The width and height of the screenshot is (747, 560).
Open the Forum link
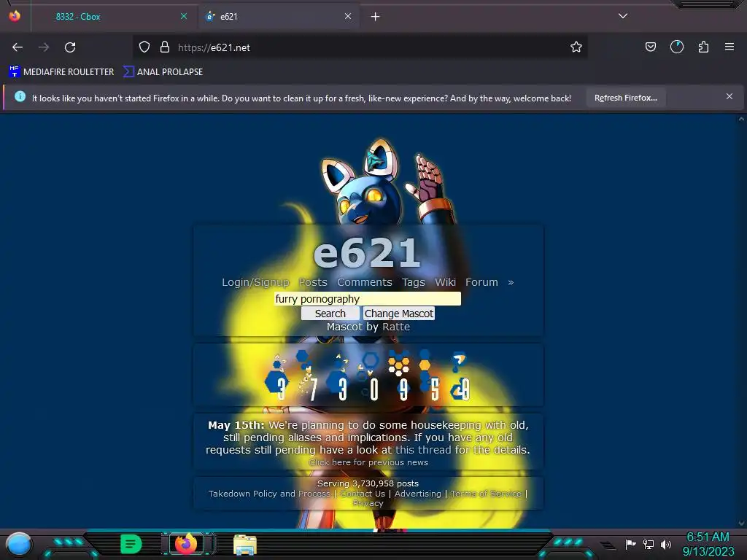481,282
